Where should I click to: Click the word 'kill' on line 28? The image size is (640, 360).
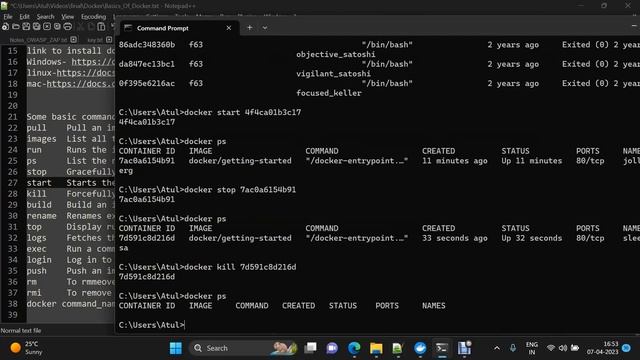pos(36,194)
